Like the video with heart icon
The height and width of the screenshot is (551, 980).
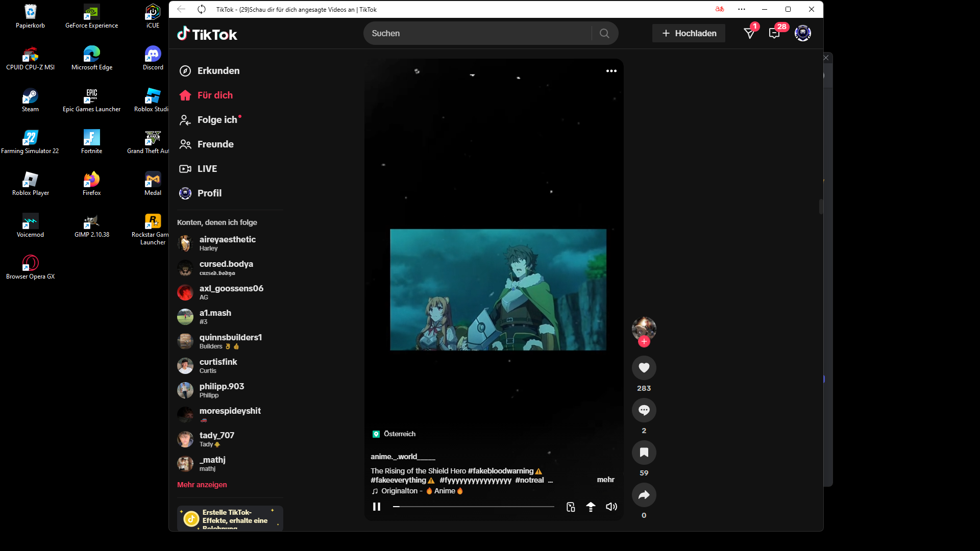(644, 367)
